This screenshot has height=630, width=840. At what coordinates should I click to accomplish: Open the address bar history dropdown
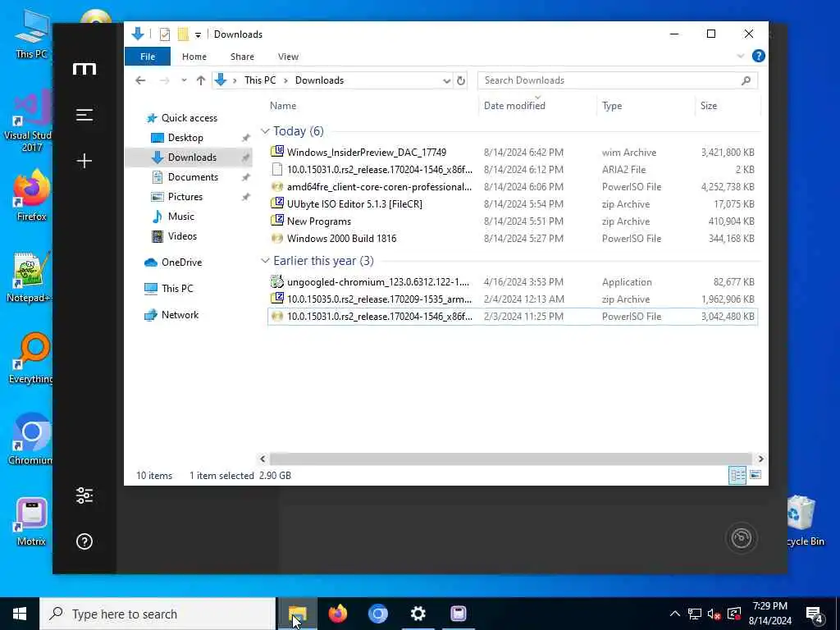[x=446, y=81]
